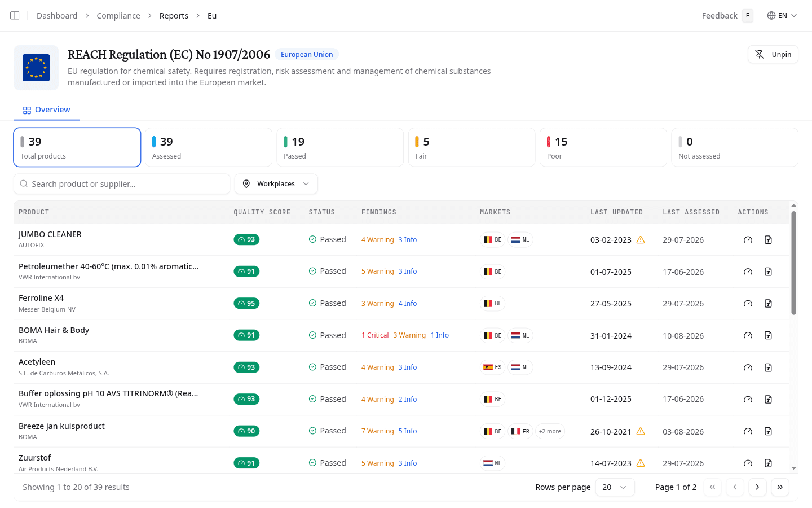Filter by the Not assessed card
812x508 pixels.
[x=735, y=147]
